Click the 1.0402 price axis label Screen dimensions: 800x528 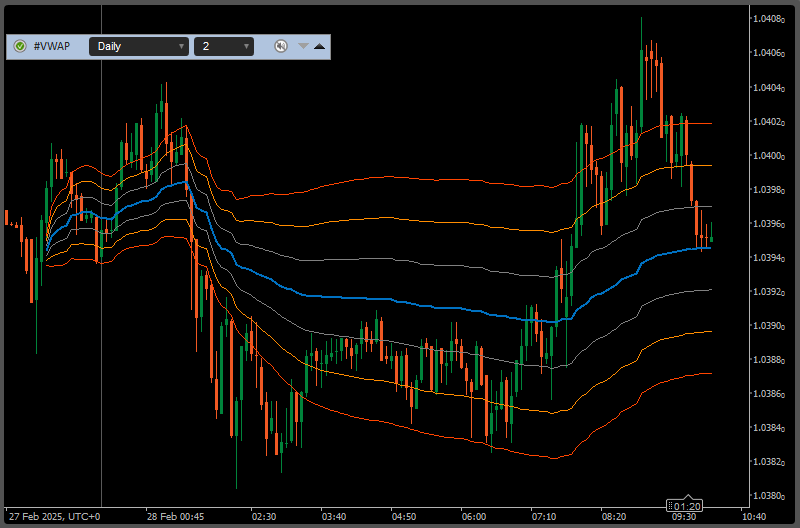click(772, 122)
